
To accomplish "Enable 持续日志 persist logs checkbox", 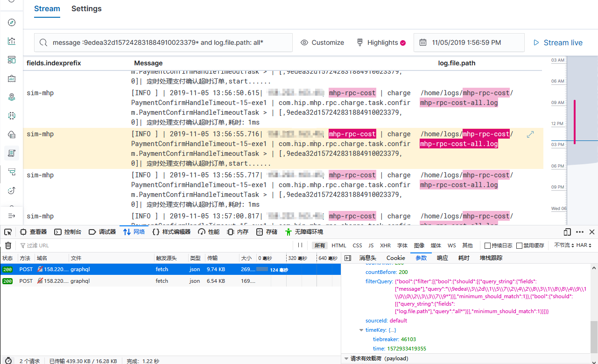I will pyautogui.click(x=487, y=245).
